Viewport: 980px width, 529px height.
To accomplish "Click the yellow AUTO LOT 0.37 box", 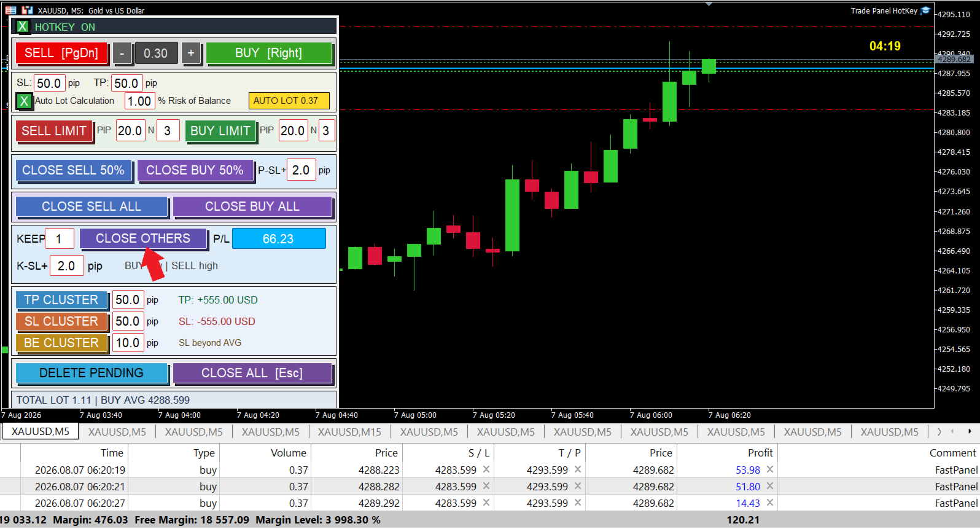I will tap(289, 101).
